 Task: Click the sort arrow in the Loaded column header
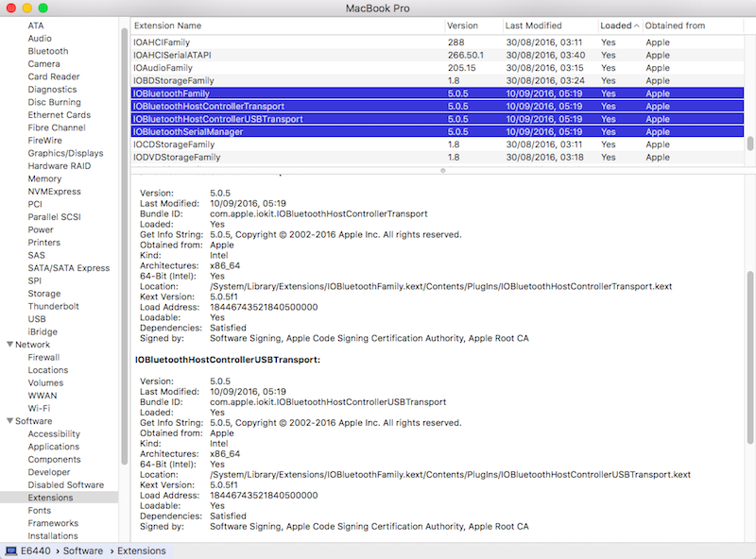636,25
